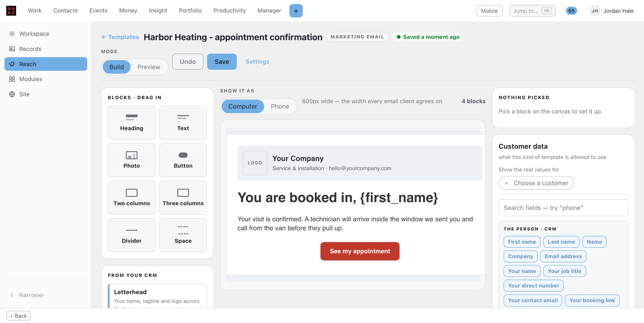Insert the Email address field chip
Screen dimensions: 644x323
563,256
